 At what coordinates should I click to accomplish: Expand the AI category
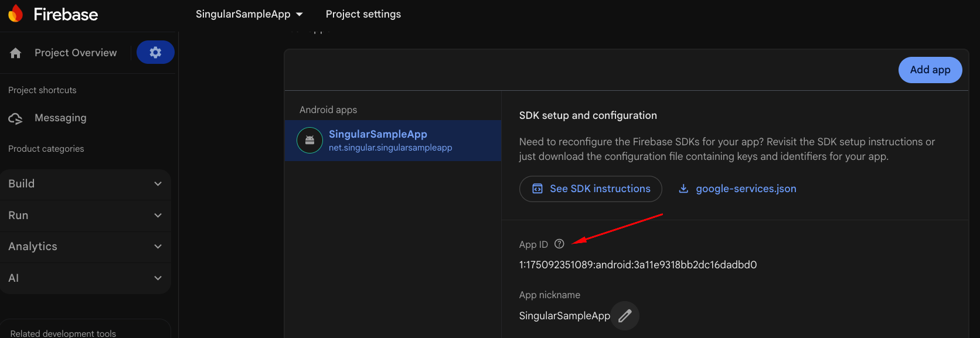coord(86,278)
